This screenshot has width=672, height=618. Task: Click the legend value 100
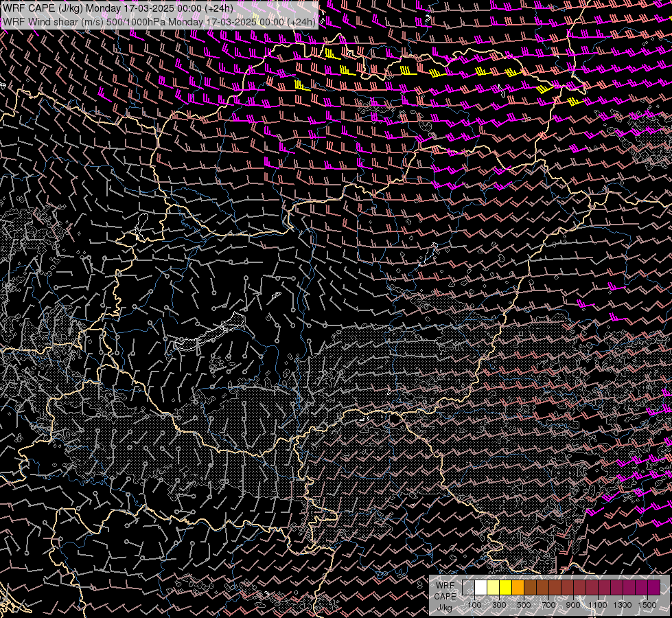[x=474, y=605]
